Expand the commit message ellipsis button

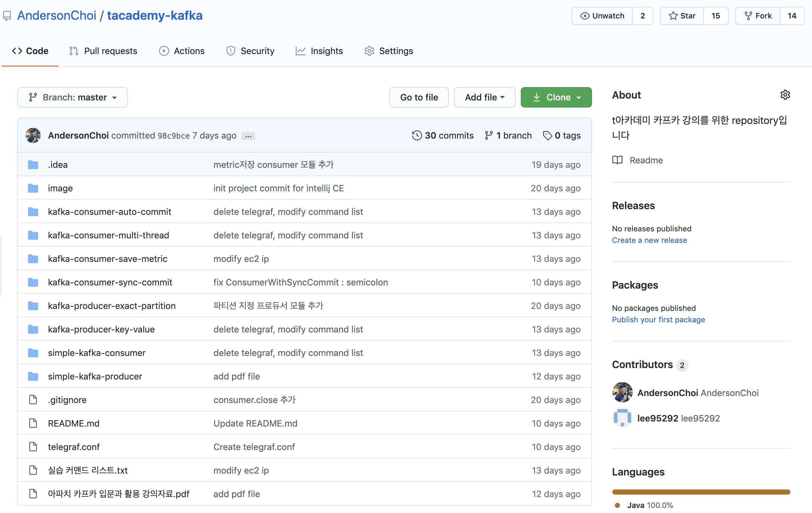click(x=248, y=136)
